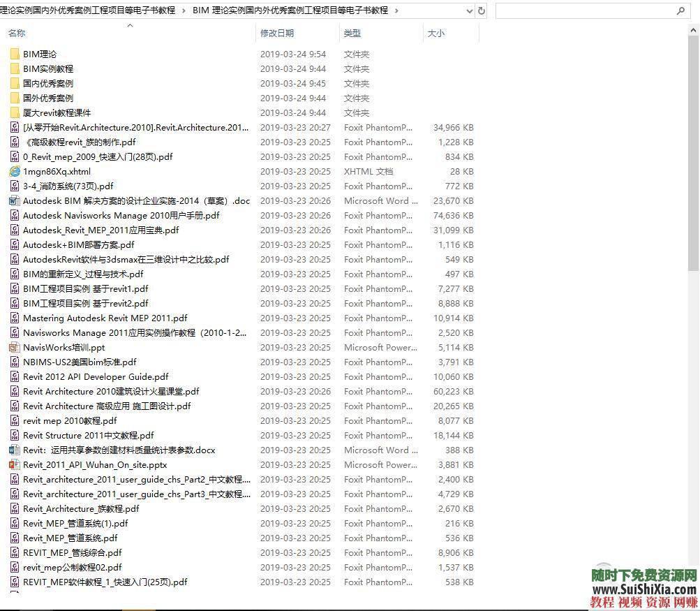Click PDF icon of revit mep 2010教程.pdf
Image resolution: width=700 pixels, height=611 pixels.
15,421
